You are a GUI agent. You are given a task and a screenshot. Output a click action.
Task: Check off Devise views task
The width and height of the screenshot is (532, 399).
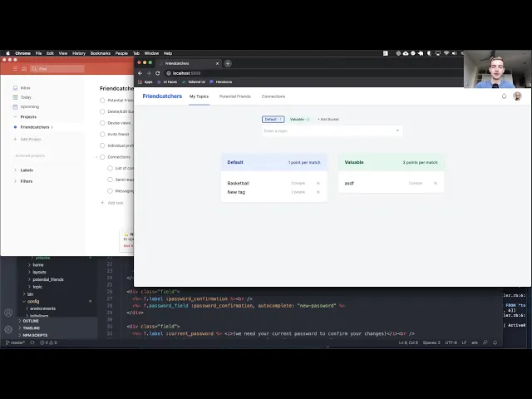[102, 123]
